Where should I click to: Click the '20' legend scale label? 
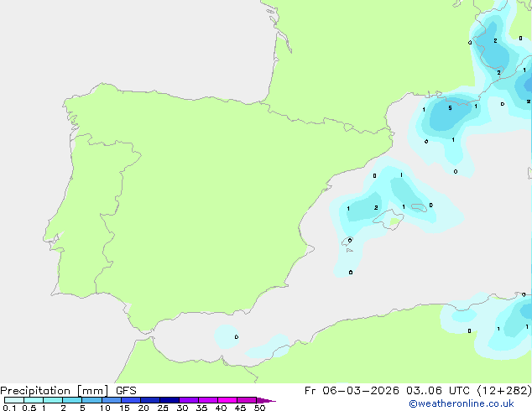(143, 408)
